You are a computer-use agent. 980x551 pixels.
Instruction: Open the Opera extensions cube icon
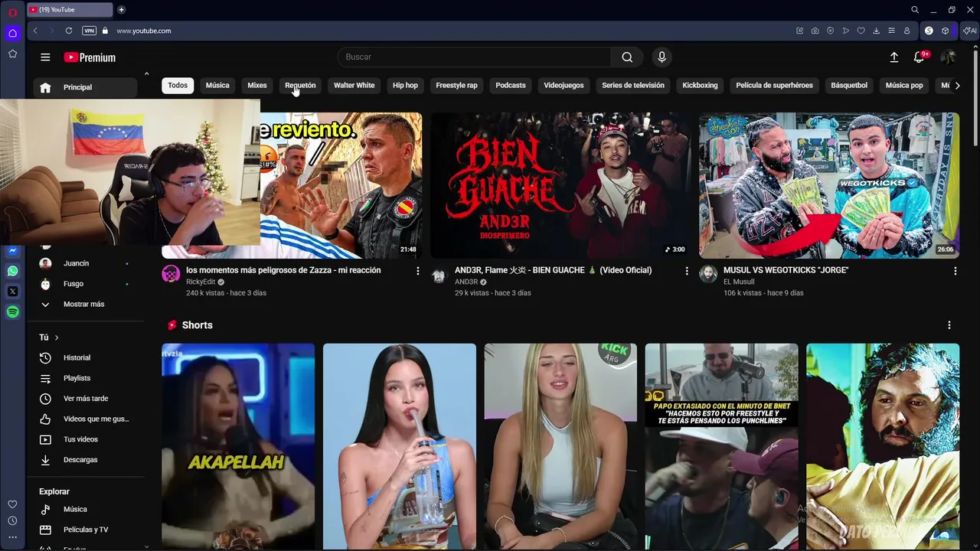pyautogui.click(x=945, y=31)
